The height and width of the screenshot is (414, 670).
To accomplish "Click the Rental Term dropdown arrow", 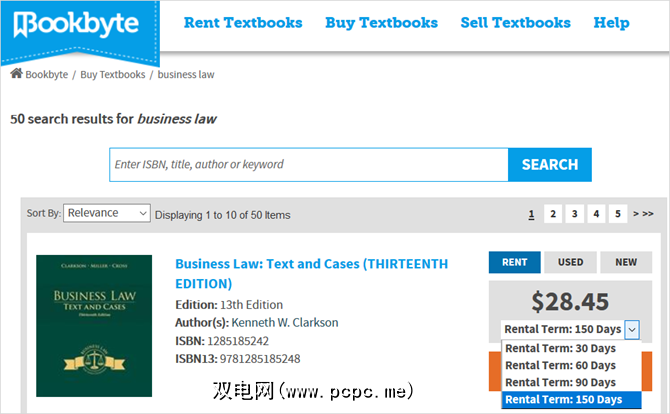I will tap(632, 329).
